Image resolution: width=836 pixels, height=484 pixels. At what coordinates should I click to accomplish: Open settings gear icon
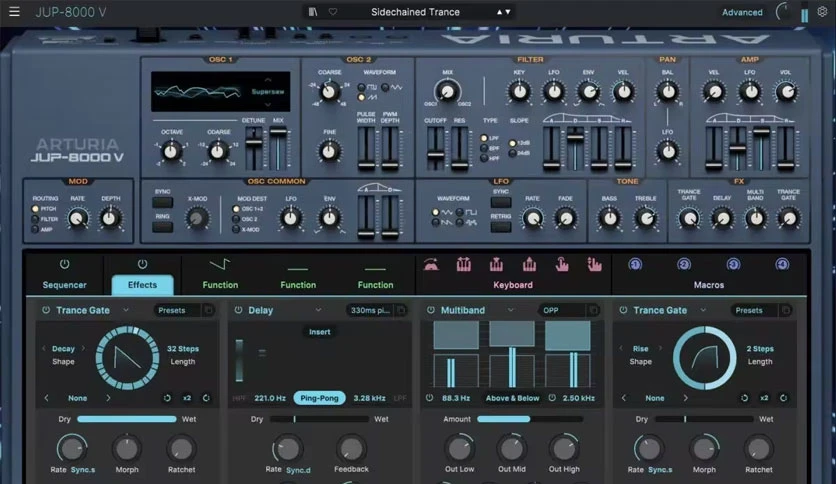tap(822, 12)
